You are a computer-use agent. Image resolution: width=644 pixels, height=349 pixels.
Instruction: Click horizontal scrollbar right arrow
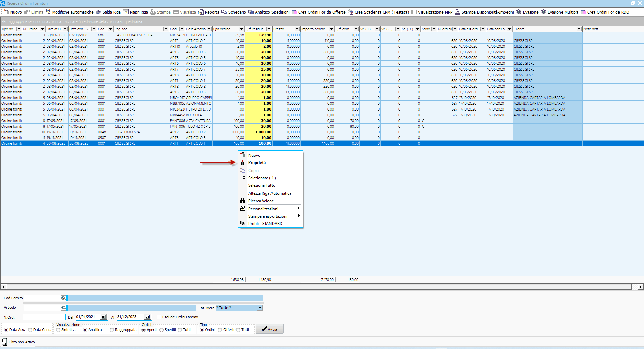(x=641, y=287)
